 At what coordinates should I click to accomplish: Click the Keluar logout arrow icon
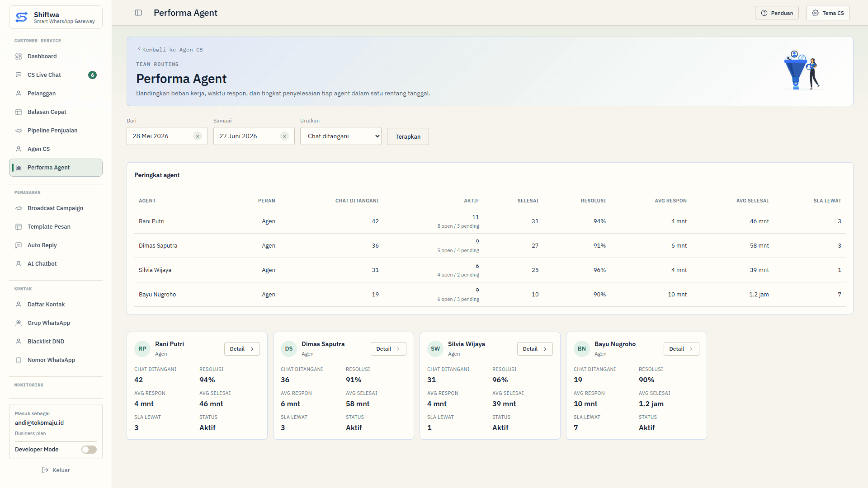pos(45,470)
